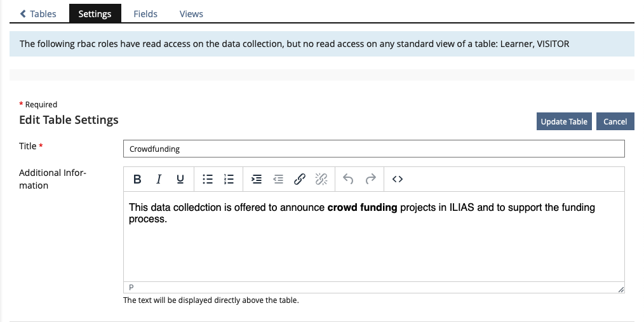Viewport: 644px width, 322px height.
Task: Undo the last editor change
Action: tap(348, 180)
